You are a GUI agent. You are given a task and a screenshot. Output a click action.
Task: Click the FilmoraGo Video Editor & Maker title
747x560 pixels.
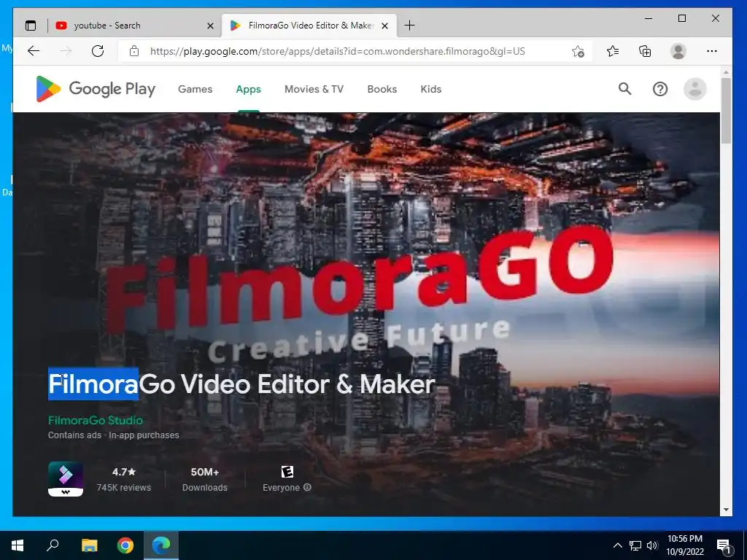241,384
